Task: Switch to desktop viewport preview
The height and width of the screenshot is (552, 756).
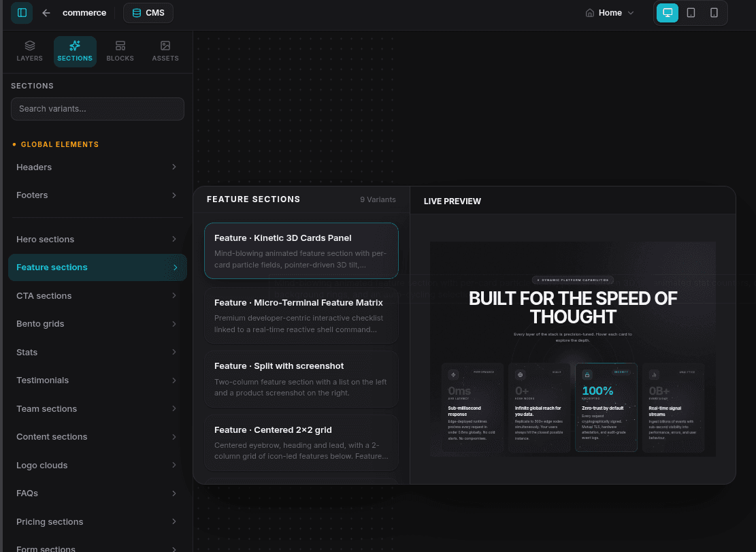Action: 668,13
